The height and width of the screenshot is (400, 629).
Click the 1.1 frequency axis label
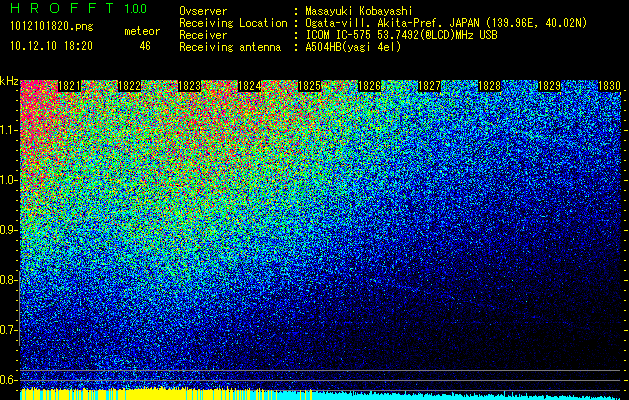(9, 130)
